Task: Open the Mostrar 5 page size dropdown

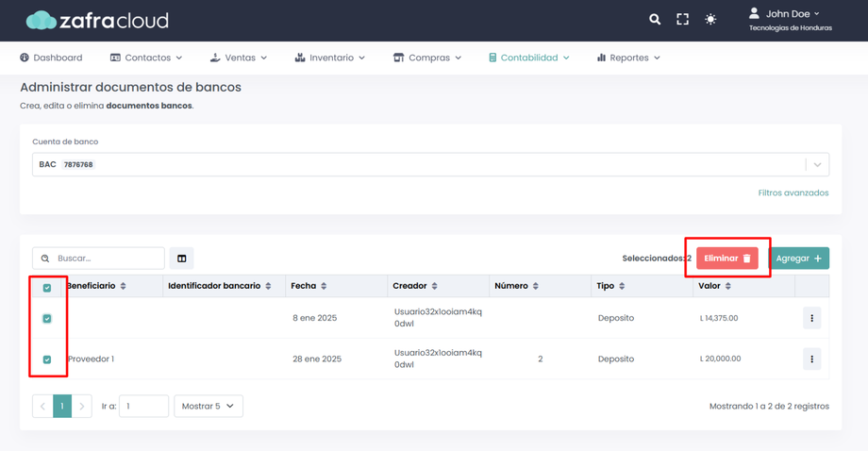Action: point(209,407)
